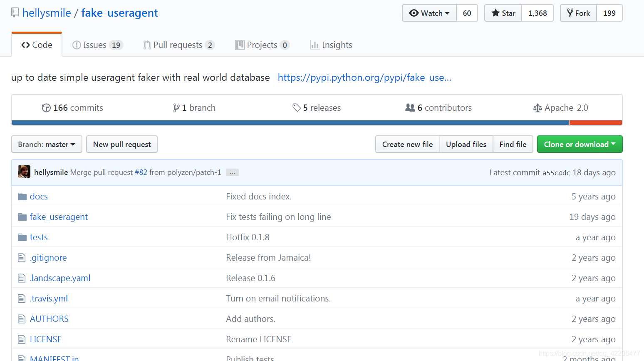This screenshot has width=644, height=361.
Task: Open the .landscape.yaml file
Action: click(60, 278)
